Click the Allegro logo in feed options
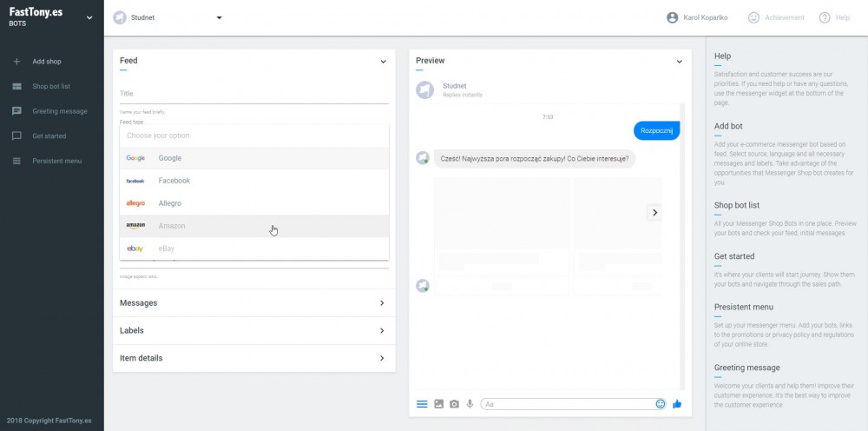Viewport: 868px width, 431px height. (135, 203)
